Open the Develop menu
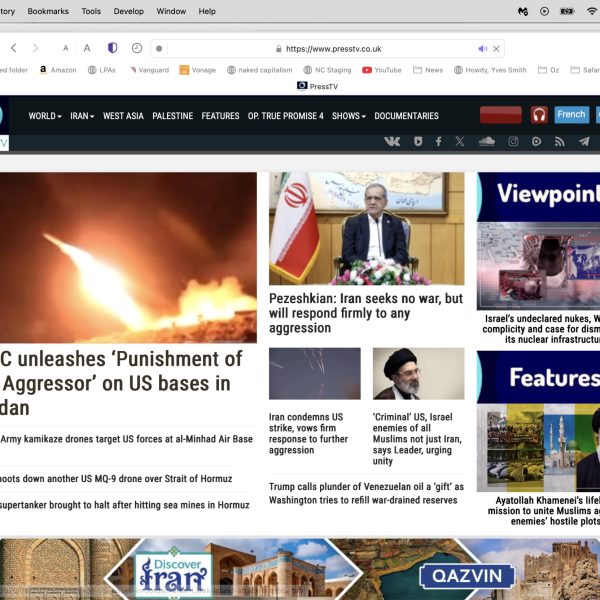 pyautogui.click(x=129, y=11)
